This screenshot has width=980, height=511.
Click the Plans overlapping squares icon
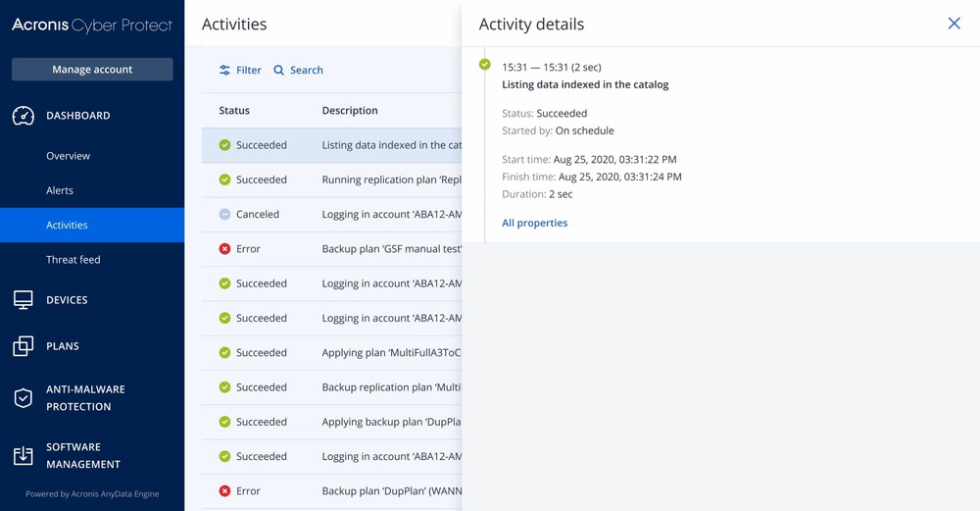pos(24,346)
